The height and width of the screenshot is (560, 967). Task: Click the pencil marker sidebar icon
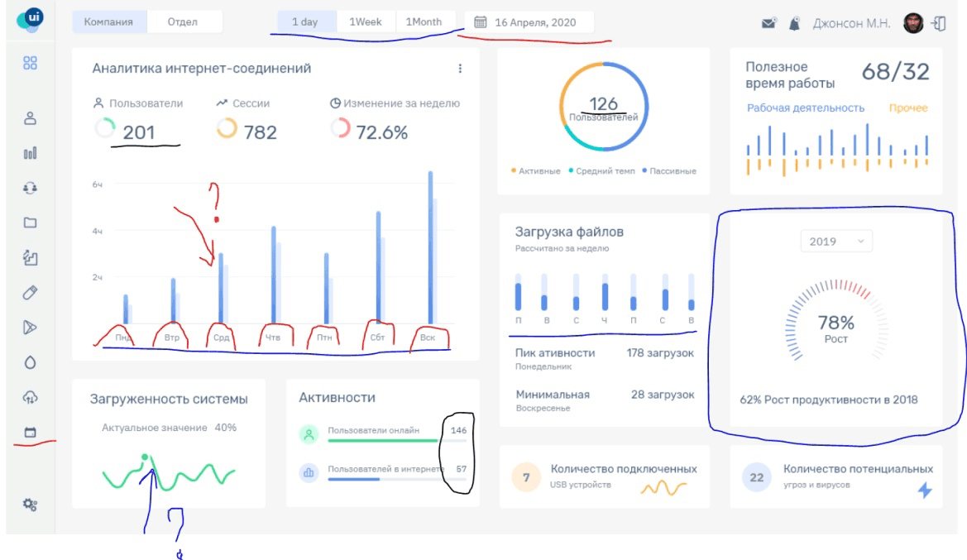pyautogui.click(x=31, y=292)
